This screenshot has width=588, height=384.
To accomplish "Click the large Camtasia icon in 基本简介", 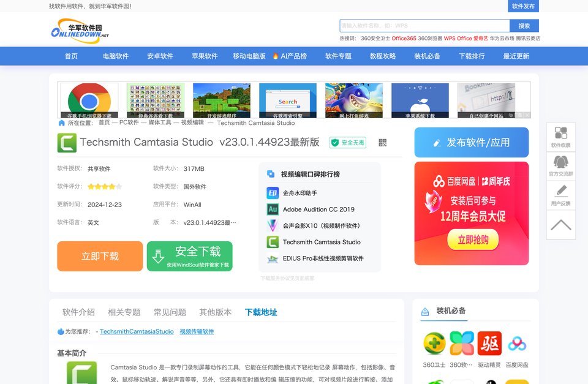I will [81, 373].
